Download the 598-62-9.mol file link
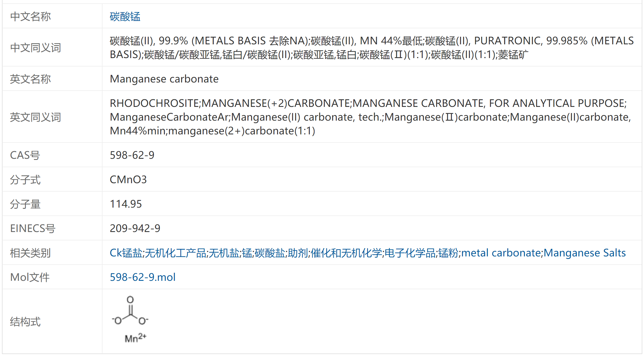Image resolution: width=644 pixels, height=356 pixels. tap(143, 277)
